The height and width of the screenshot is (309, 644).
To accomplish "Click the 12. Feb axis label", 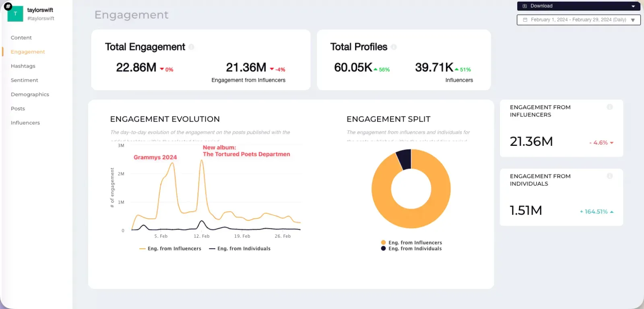I will 202,236.
